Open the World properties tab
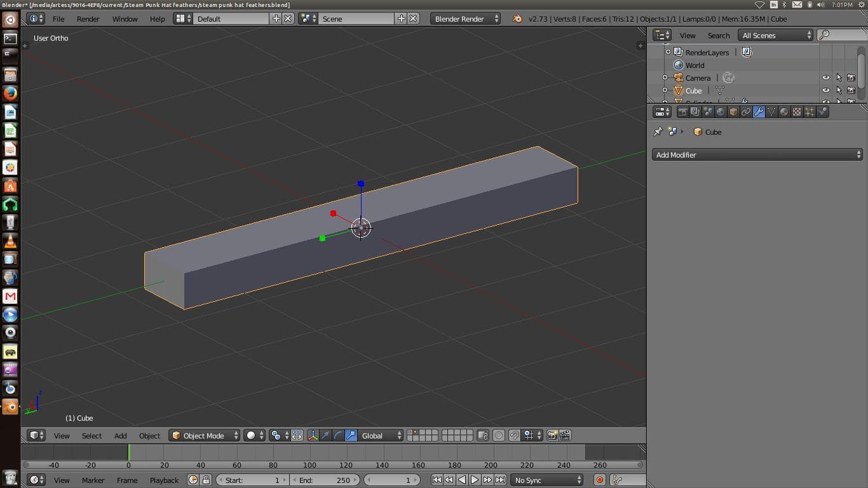This screenshot has width=868, height=488. [721, 111]
